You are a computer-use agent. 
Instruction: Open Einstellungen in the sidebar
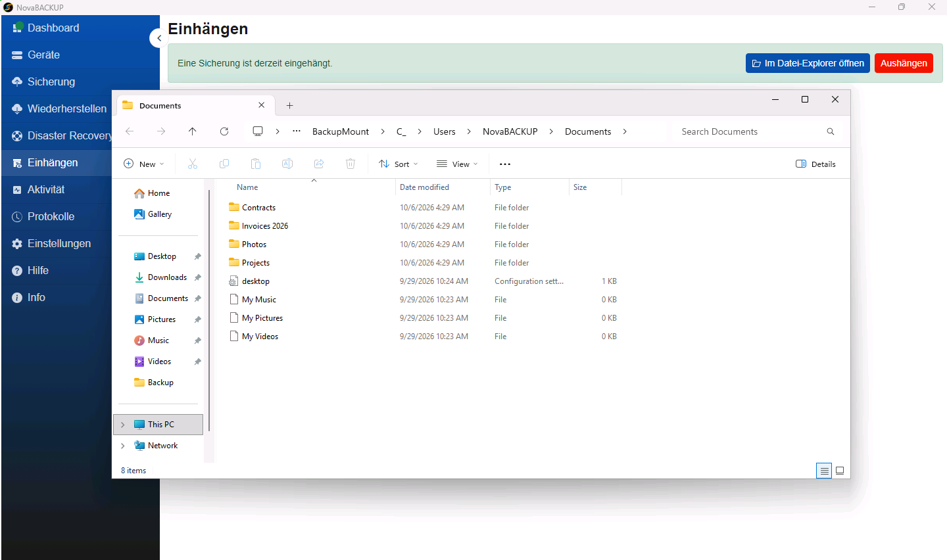(x=57, y=243)
